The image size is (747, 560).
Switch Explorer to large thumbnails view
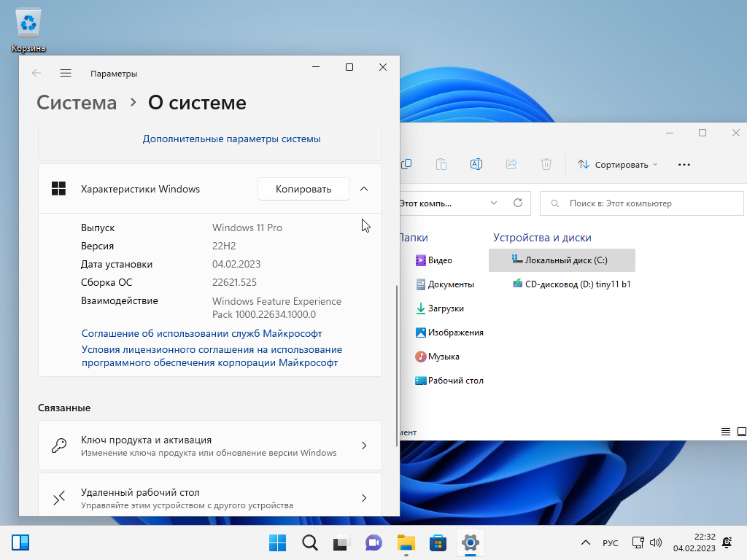point(742,432)
